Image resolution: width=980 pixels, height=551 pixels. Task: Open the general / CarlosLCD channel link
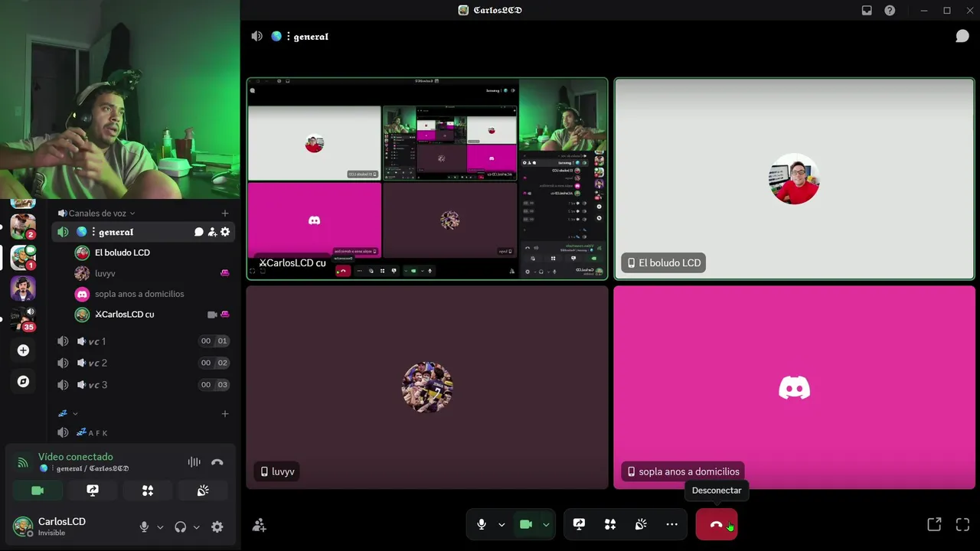tap(85, 468)
